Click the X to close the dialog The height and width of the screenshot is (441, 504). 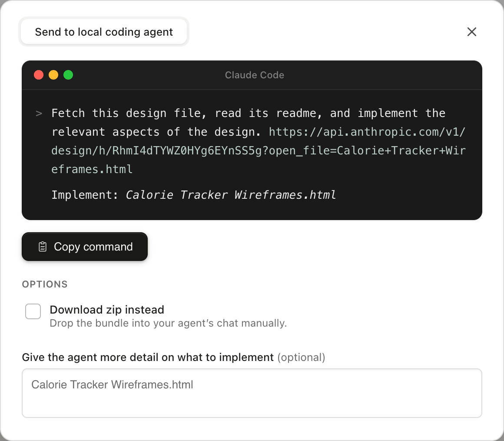click(472, 31)
